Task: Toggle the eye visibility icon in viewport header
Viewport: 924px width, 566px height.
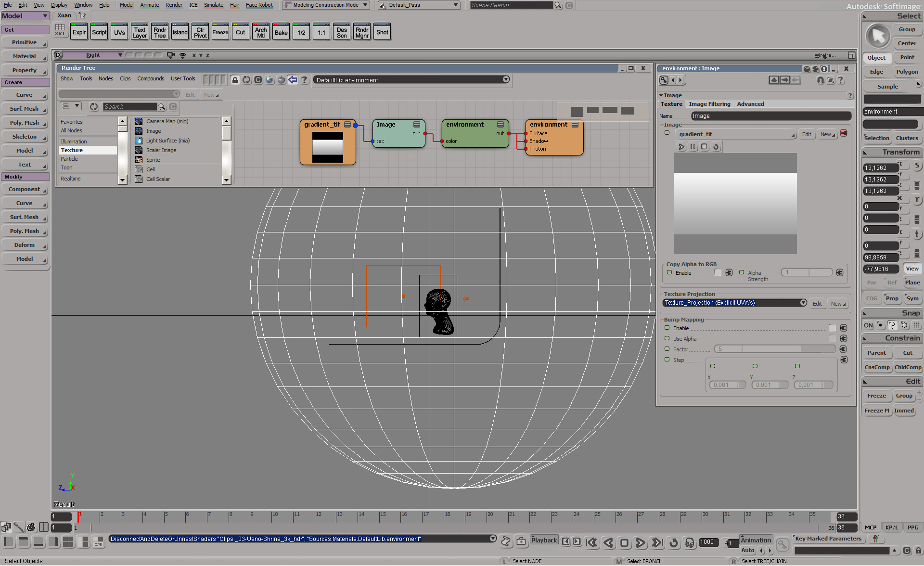Action: pyautogui.click(x=183, y=55)
